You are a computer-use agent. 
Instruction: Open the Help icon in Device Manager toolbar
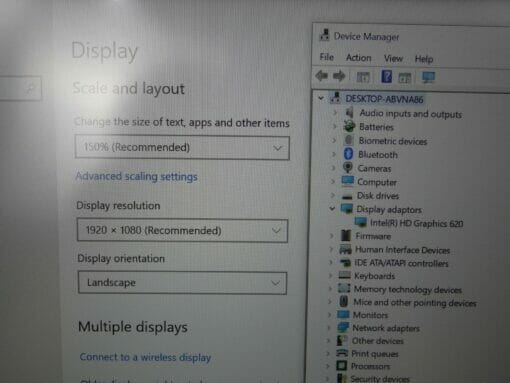[386, 77]
